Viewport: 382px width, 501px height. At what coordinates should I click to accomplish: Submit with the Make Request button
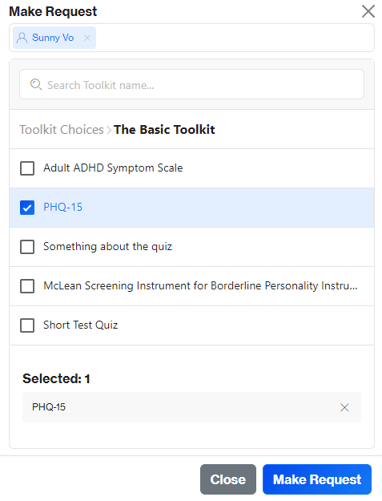(x=317, y=479)
